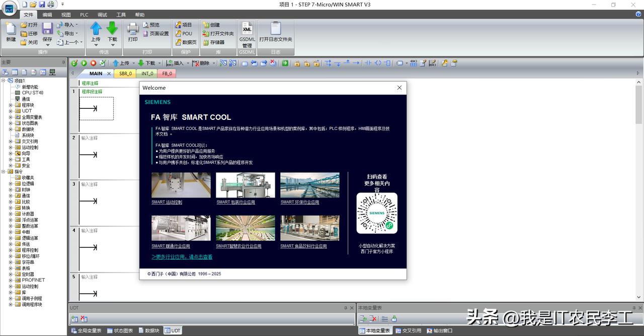Viewport: 644px width, 336px height.
Task: Click the green RUN icon in editor toolbar
Action: 84,63
